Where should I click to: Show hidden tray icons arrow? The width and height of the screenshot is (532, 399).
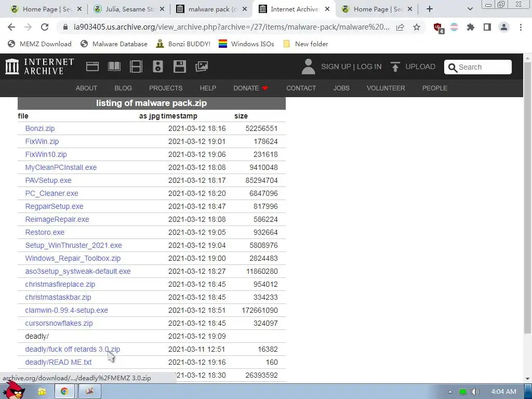tap(450, 392)
